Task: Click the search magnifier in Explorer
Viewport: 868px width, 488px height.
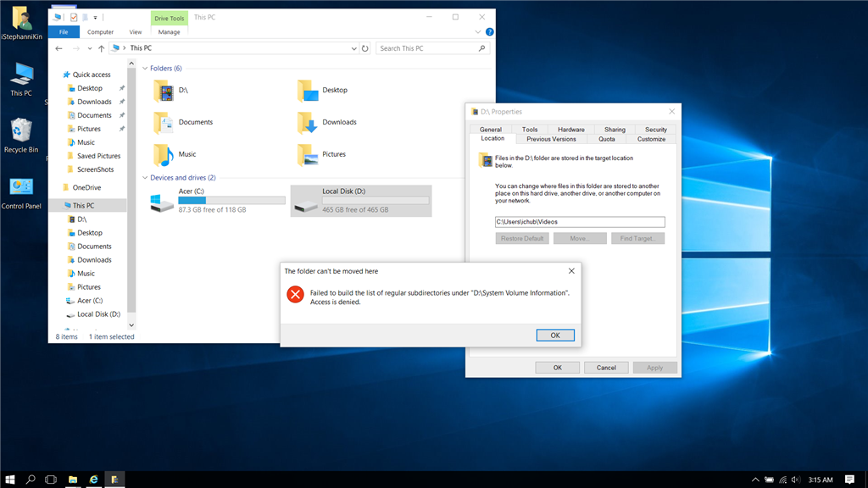Action: pyautogui.click(x=481, y=48)
